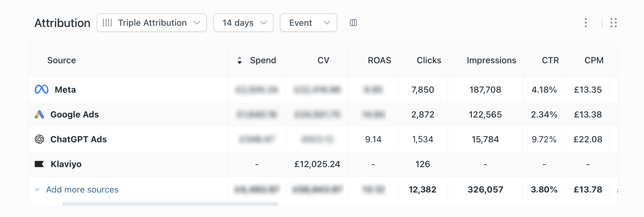Click Google Ads impressions value 122,565

(x=485, y=114)
